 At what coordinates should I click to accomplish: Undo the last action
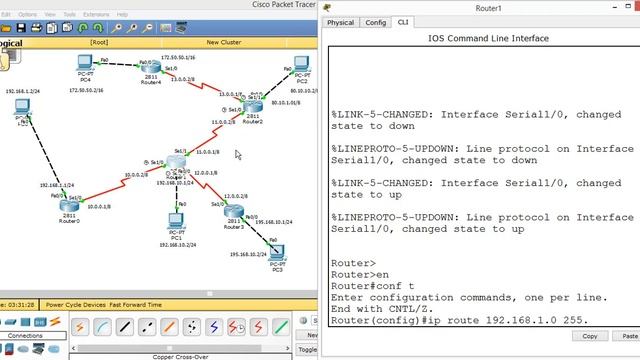[83, 28]
